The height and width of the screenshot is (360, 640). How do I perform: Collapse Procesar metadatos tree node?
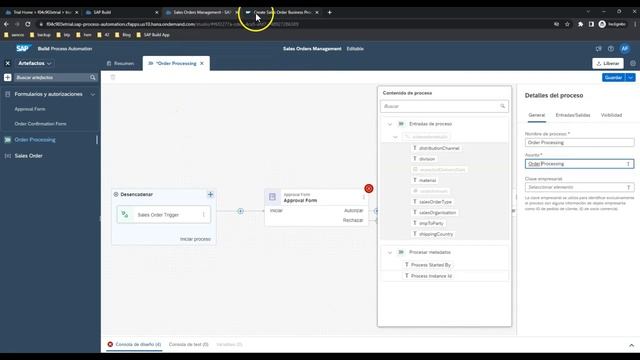[390, 253]
